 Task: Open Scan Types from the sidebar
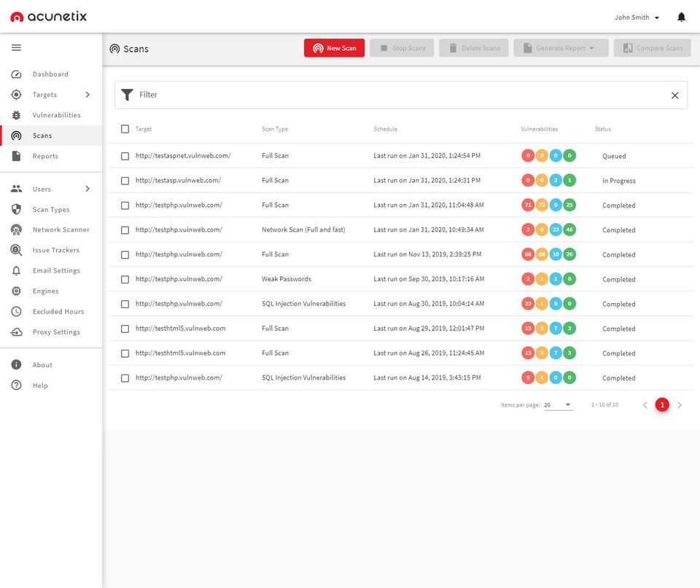[x=51, y=209]
